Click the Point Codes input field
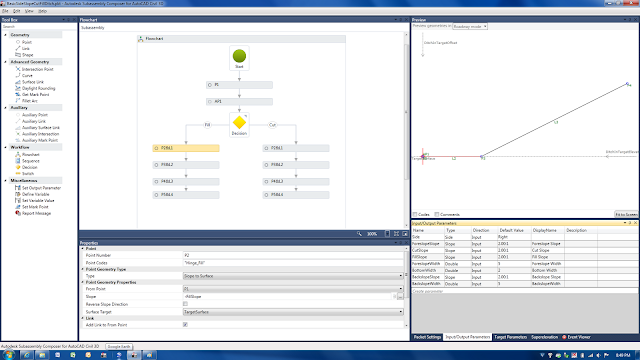 click(x=293, y=263)
